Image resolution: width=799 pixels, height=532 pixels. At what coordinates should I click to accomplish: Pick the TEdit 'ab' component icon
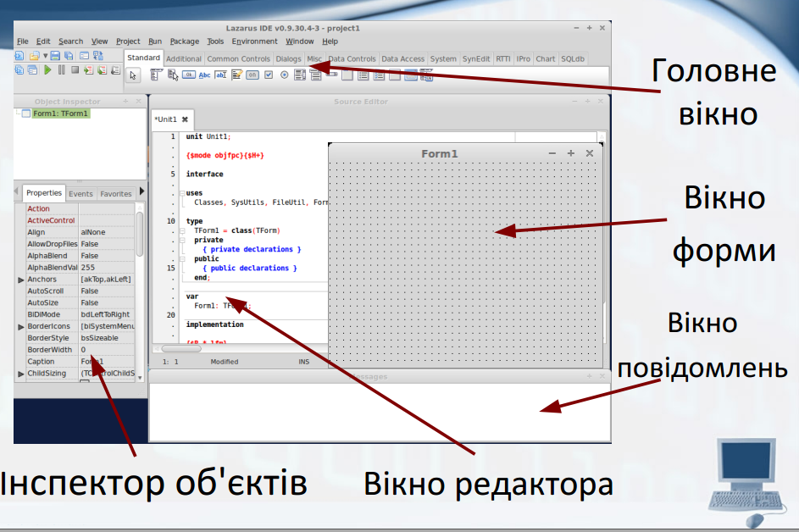point(220,75)
